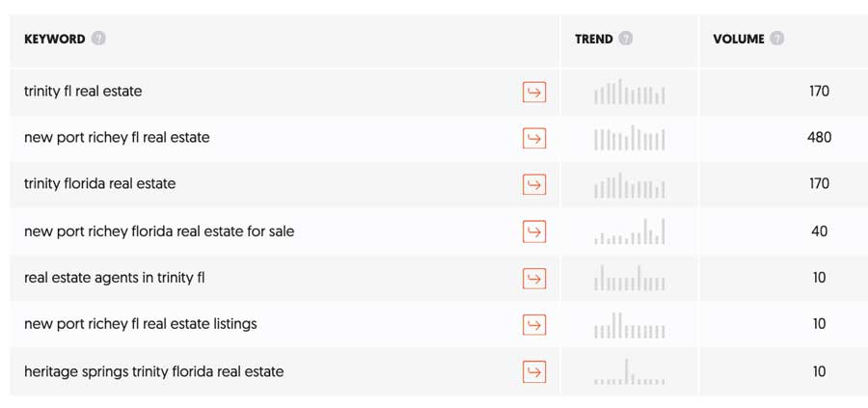View trend sparkline for heritage springs trinity row
868x408 pixels.
(630, 371)
